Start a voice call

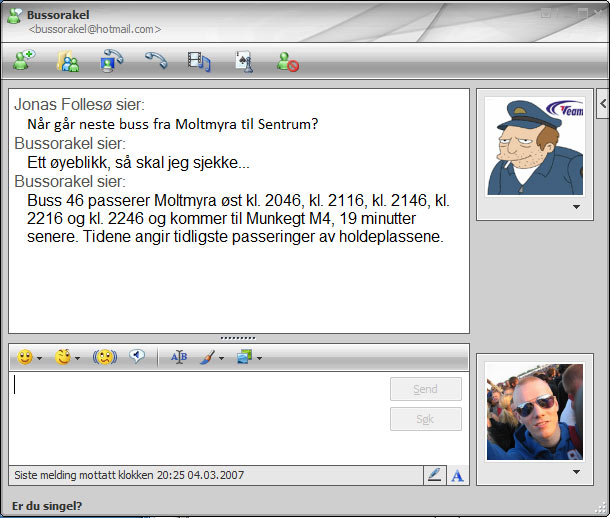click(x=156, y=60)
